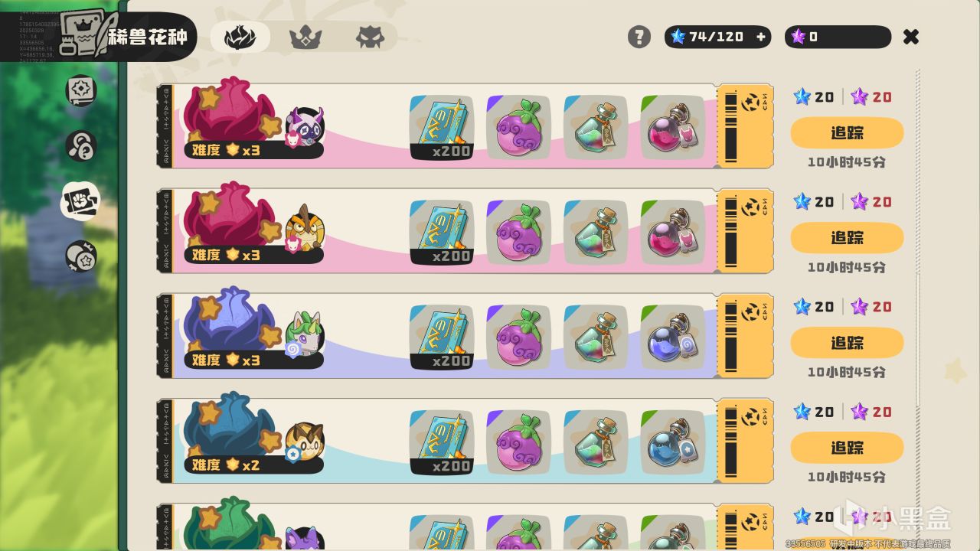Track the second red flower seed with owl
The height and width of the screenshot is (551, 980).
coord(847,238)
